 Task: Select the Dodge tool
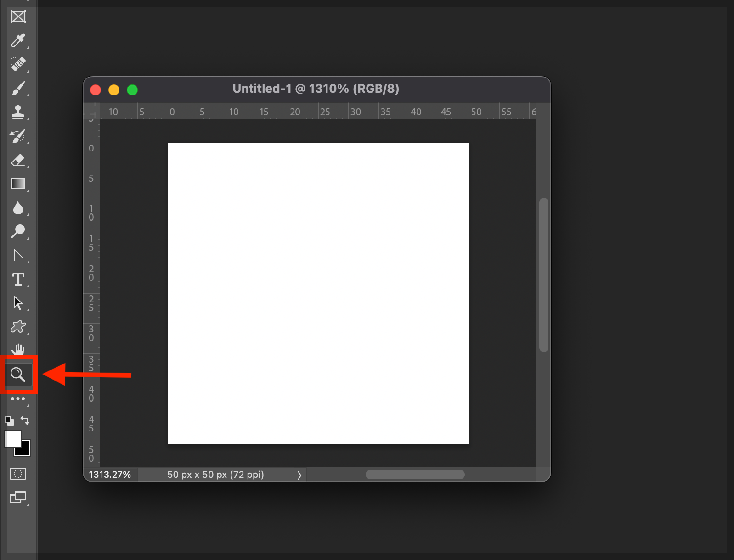18,231
